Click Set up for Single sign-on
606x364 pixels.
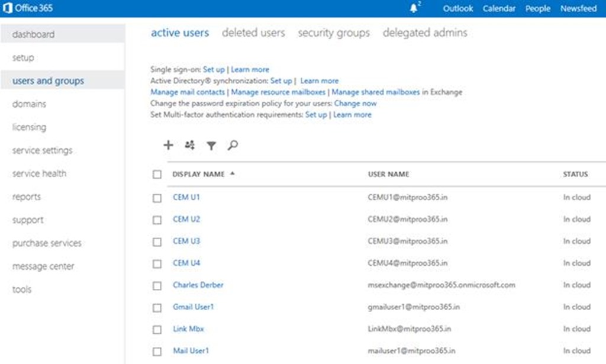[214, 70]
